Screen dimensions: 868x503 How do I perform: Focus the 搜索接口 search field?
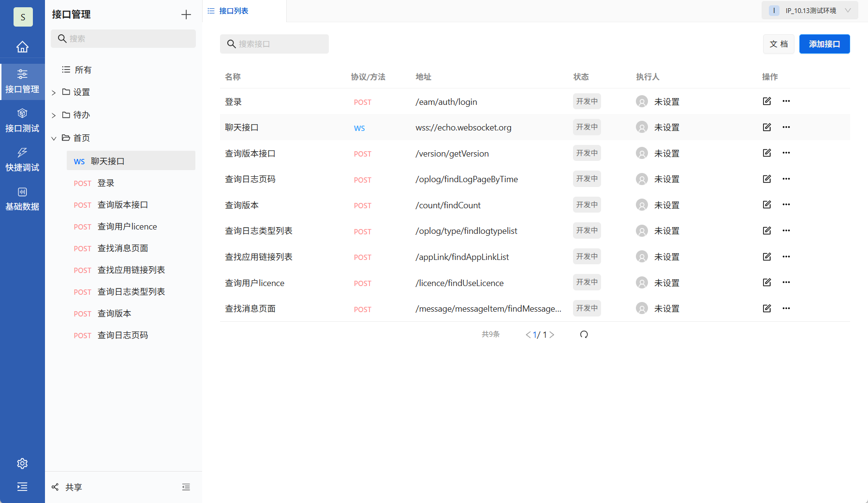click(274, 44)
